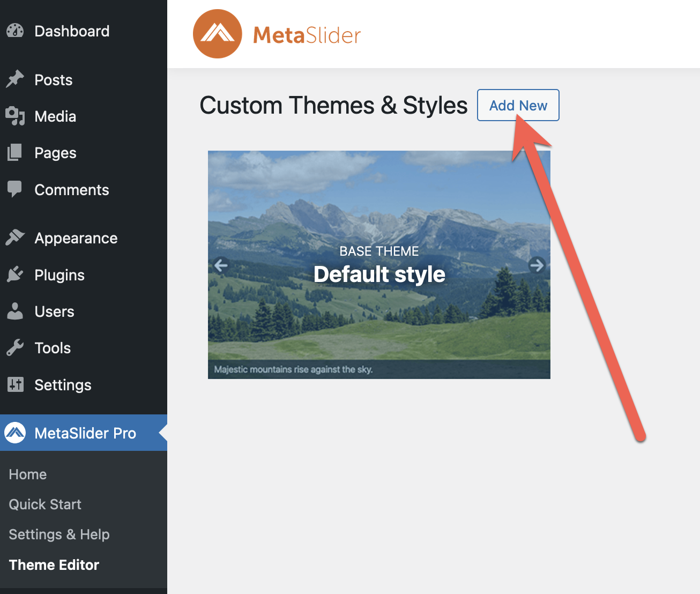
Task: Click the Media camera icon
Action: click(15, 116)
